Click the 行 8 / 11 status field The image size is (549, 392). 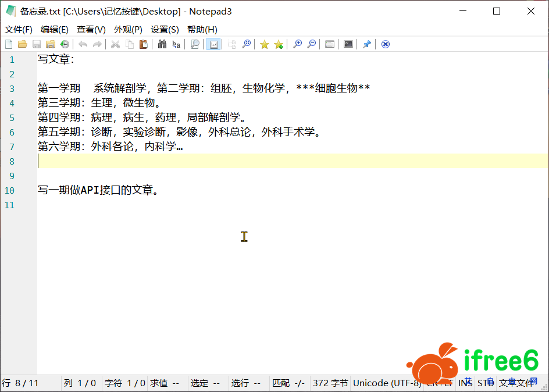pos(20,383)
